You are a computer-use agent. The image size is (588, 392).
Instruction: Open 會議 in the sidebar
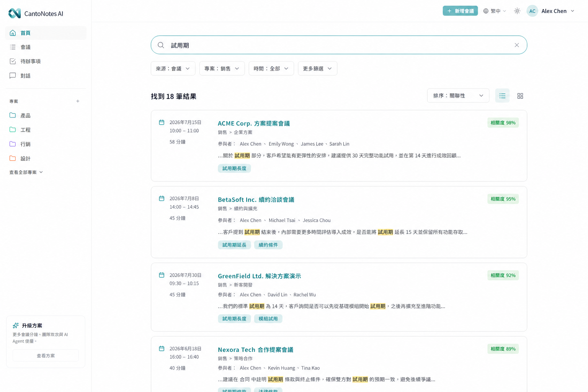[x=46, y=47]
